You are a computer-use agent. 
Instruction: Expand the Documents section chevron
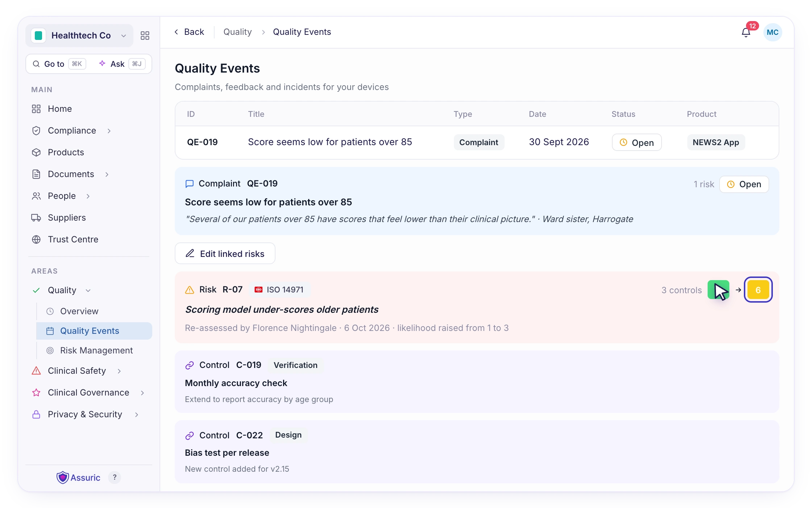click(107, 174)
